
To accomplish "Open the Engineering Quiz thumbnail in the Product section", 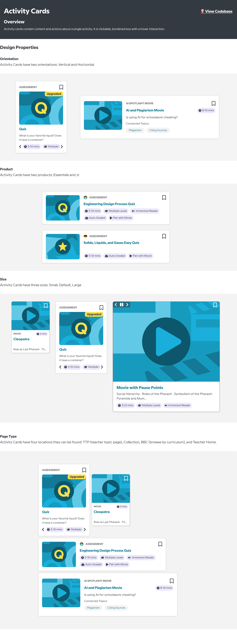I will (x=63, y=208).
